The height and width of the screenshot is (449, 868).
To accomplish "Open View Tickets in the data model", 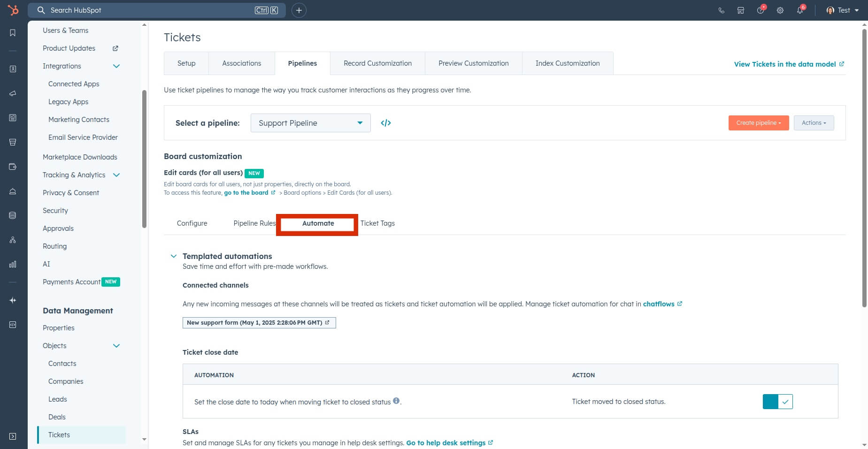I will (x=785, y=64).
